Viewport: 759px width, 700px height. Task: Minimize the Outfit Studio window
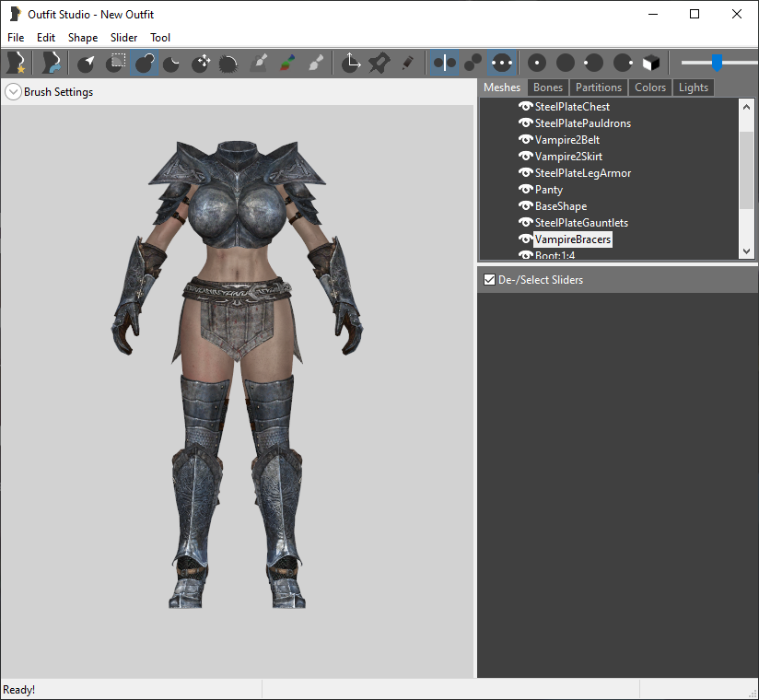pos(653,14)
